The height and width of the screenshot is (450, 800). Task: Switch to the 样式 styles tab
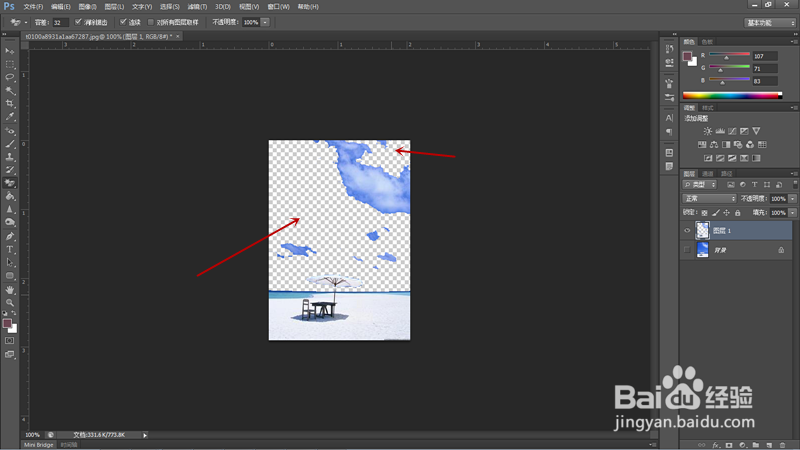click(708, 108)
